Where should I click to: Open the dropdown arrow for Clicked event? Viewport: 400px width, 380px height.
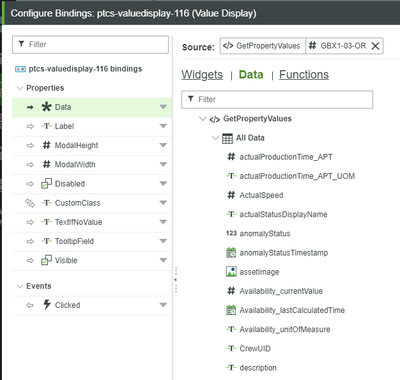pos(163,305)
